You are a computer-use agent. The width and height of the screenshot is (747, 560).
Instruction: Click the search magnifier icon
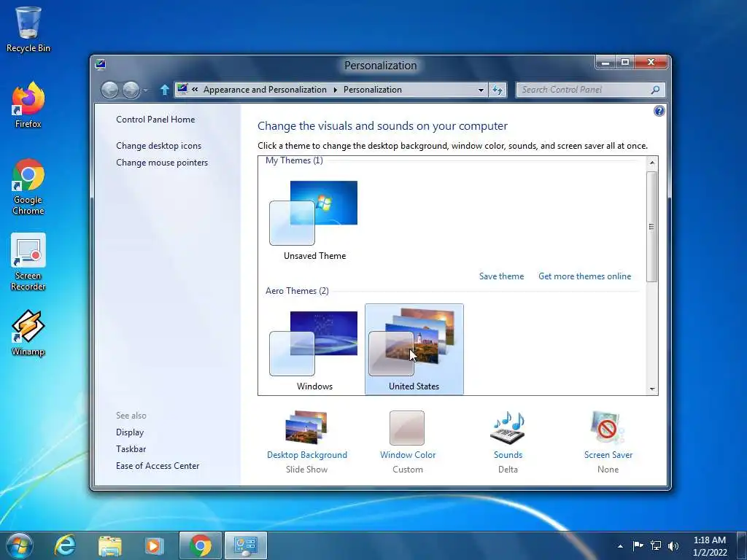coord(656,90)
